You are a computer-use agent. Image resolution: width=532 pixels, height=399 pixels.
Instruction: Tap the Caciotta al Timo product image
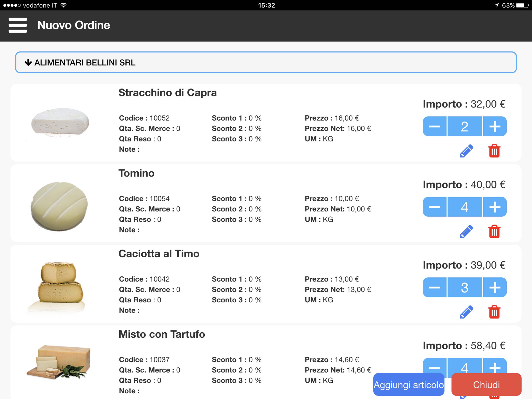58,287
